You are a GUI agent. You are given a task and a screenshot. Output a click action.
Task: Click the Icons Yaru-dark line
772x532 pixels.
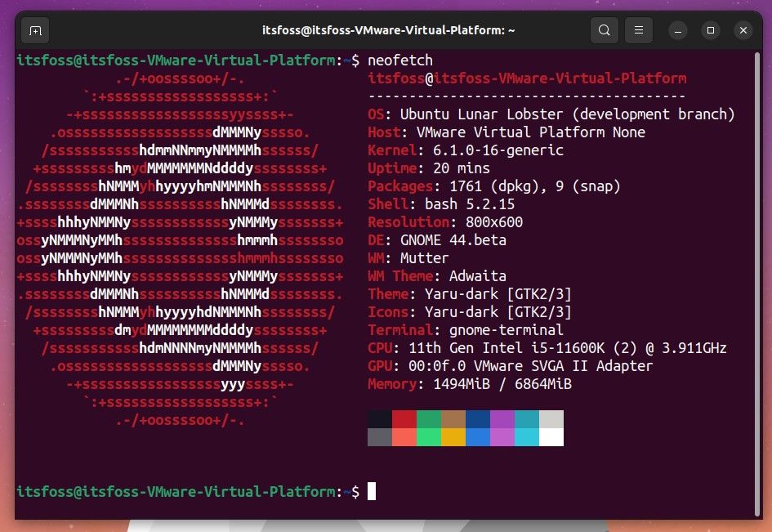coord(470,312)
